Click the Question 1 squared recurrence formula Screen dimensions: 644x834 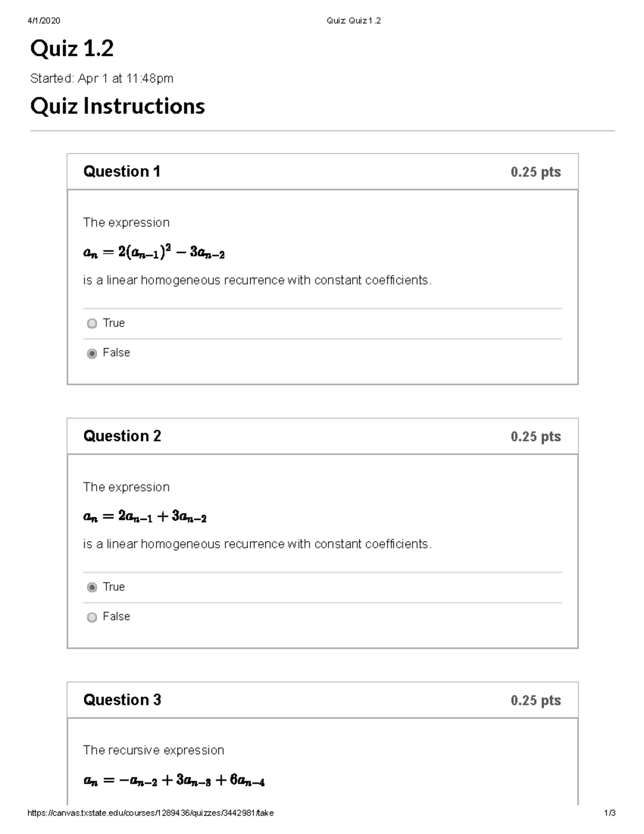(x=154, y=252)
